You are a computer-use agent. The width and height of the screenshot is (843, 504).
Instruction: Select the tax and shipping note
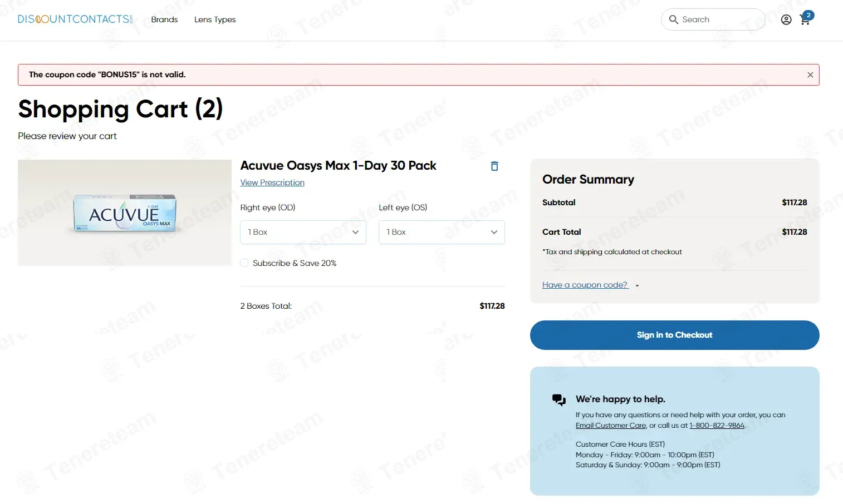(612, 252)
